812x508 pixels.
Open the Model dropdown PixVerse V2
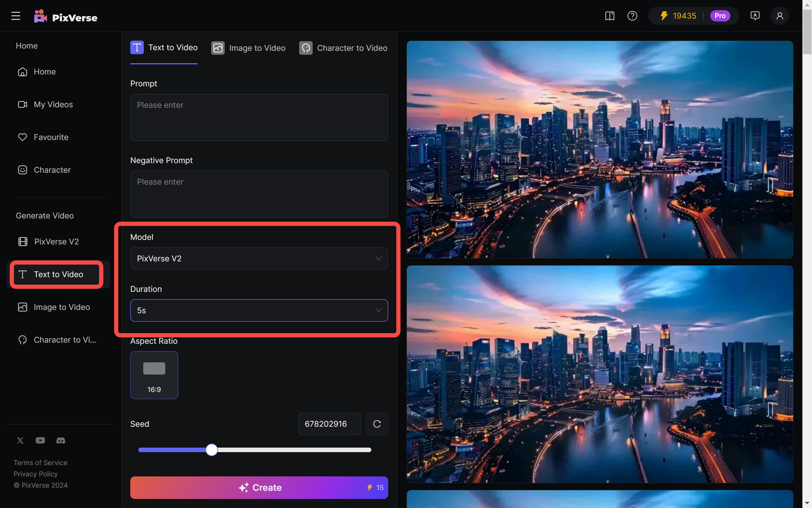click(259, 258)
